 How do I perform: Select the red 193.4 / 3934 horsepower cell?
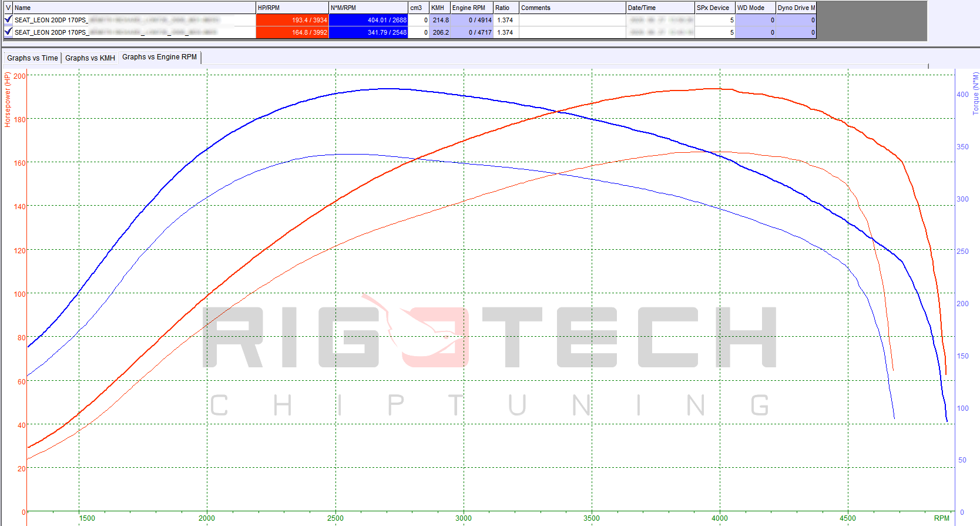(292, 20)
